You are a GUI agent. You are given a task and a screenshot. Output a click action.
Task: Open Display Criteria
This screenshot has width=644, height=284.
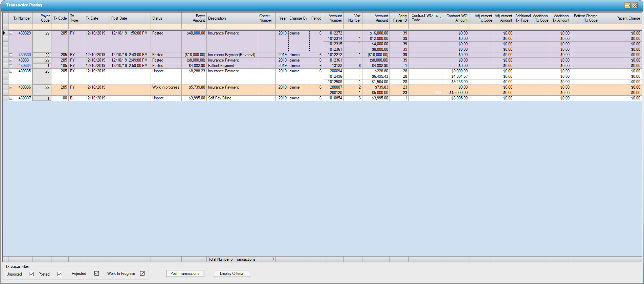click(231, 274)
